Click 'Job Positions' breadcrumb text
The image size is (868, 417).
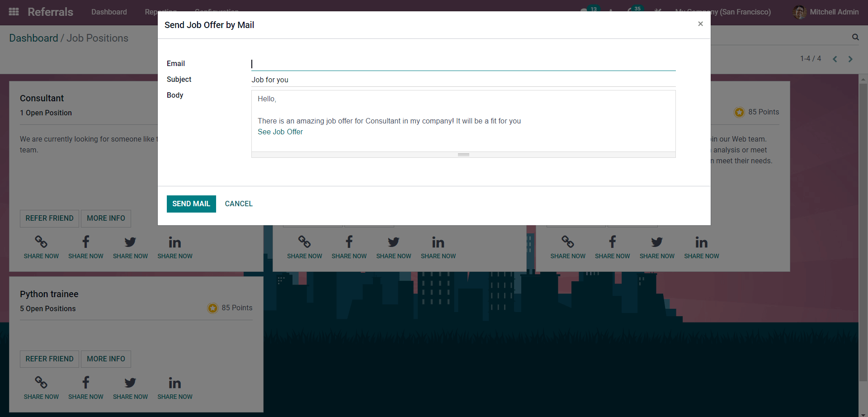97,38
